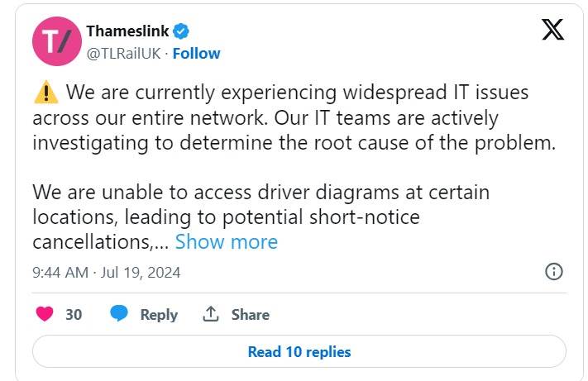Open the 9:44 AM Jul 19 timestamp
588x381 pixels.
click(106, 272)
